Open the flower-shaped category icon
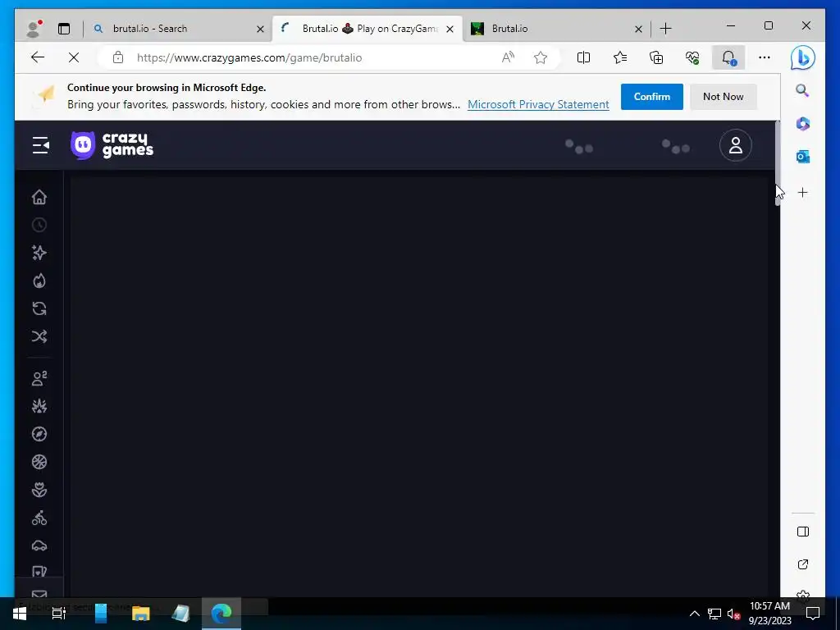 pyautogui.click(x=39, y=490)
